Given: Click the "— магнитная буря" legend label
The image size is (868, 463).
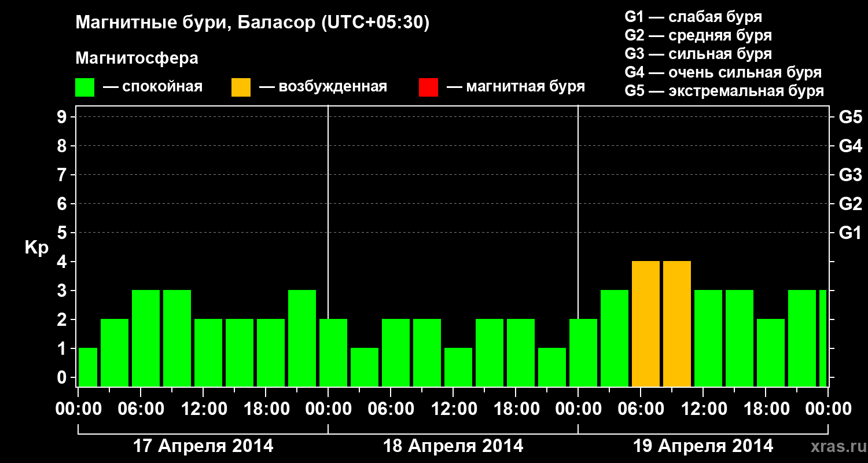Looking at the screenshot, I should [x=516, y=87].
